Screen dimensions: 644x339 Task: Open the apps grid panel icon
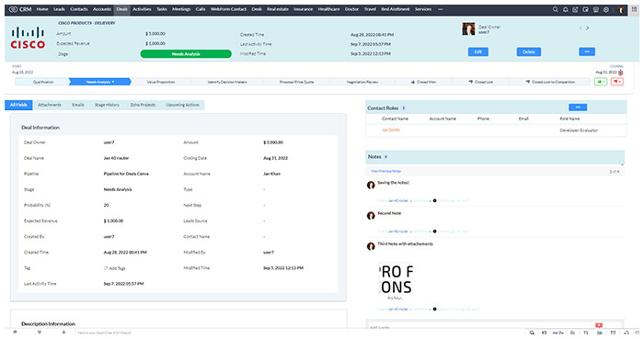(635, 9)
